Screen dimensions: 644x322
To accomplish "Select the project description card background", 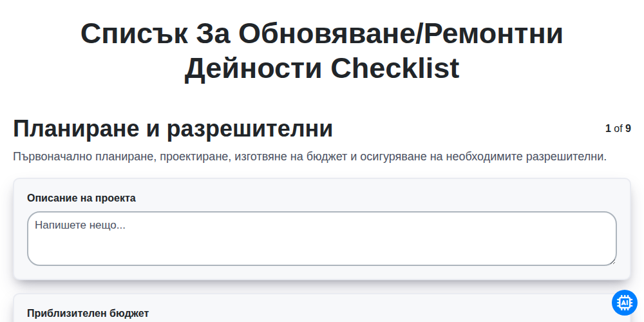I will [x=321, y=229].
